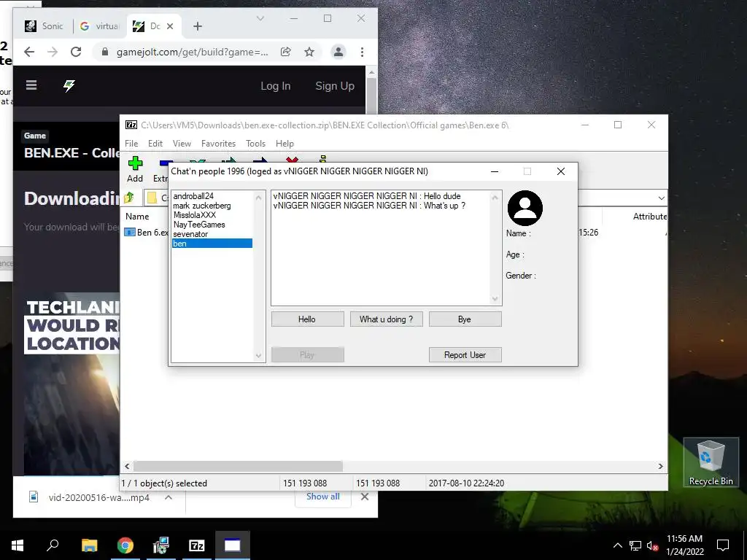
Task: Click the Bye button
Action: [x=465, y=319]
